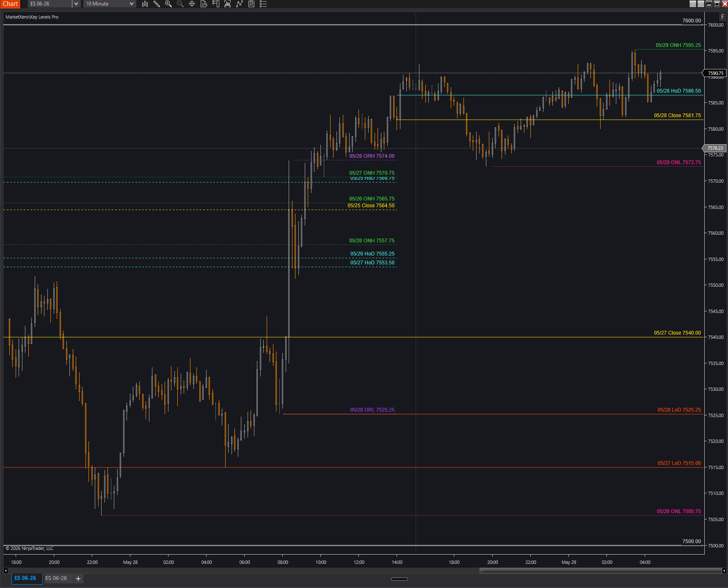The height and width of the screenshot is (588, 728).
Task: Click the 7550.00 price axis label
Action: click(716, 286)
